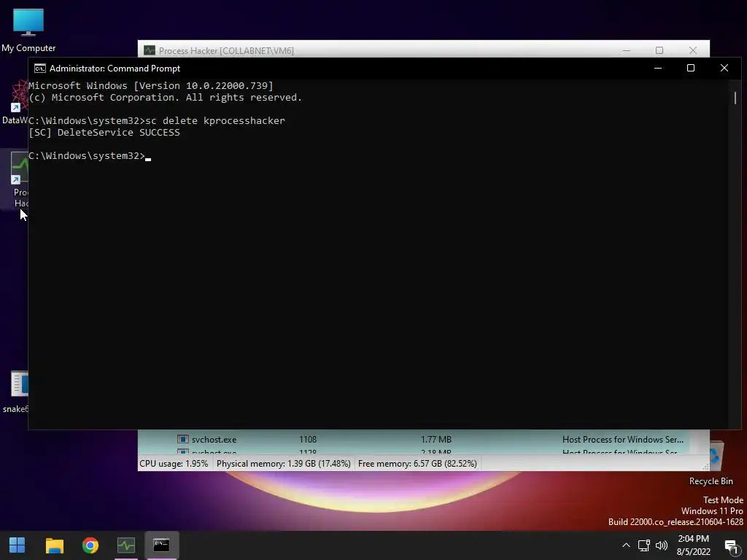Click the 1.77 MB memory value

[436, 439]
